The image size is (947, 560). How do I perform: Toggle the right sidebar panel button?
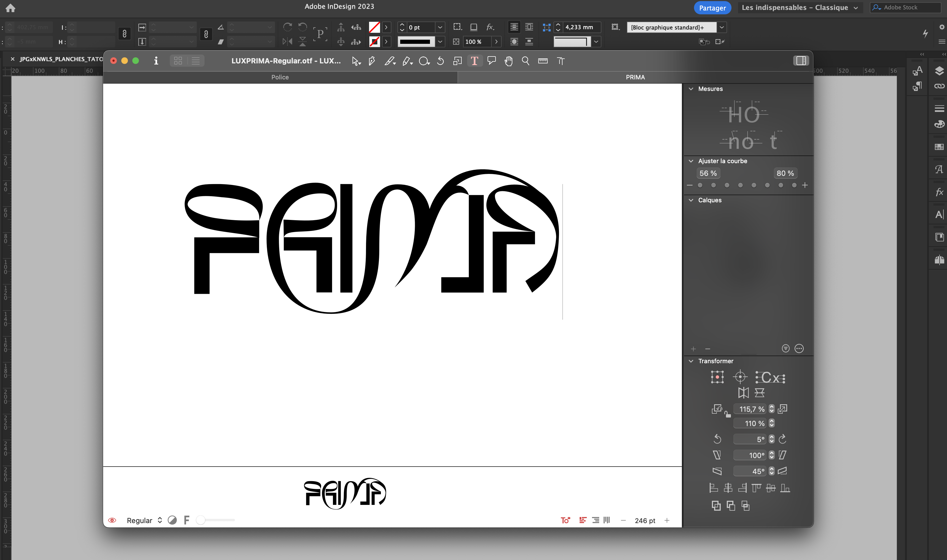tap(801, 61)
